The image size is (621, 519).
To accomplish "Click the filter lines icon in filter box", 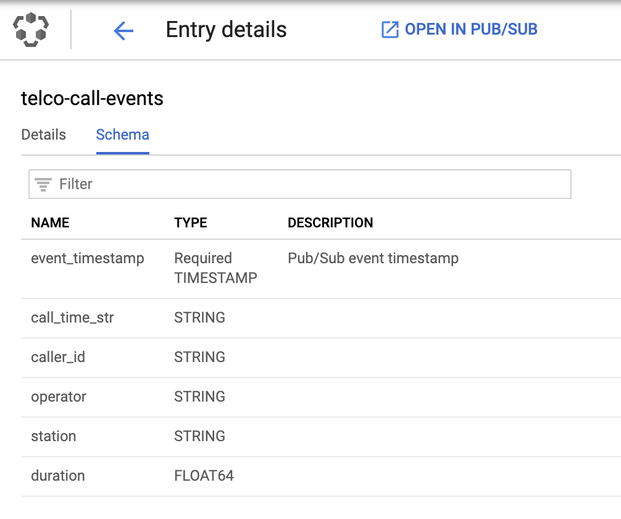I will [x=43, y=184].
